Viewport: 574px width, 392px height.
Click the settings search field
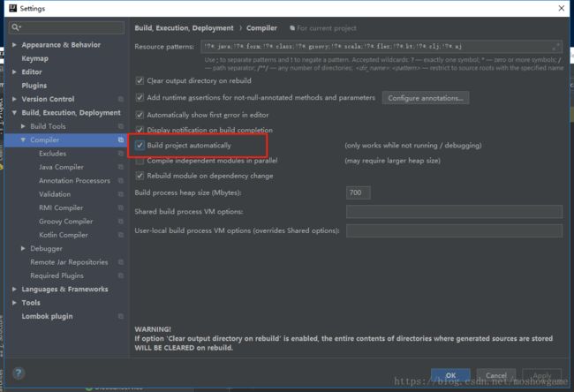(66, 27)
